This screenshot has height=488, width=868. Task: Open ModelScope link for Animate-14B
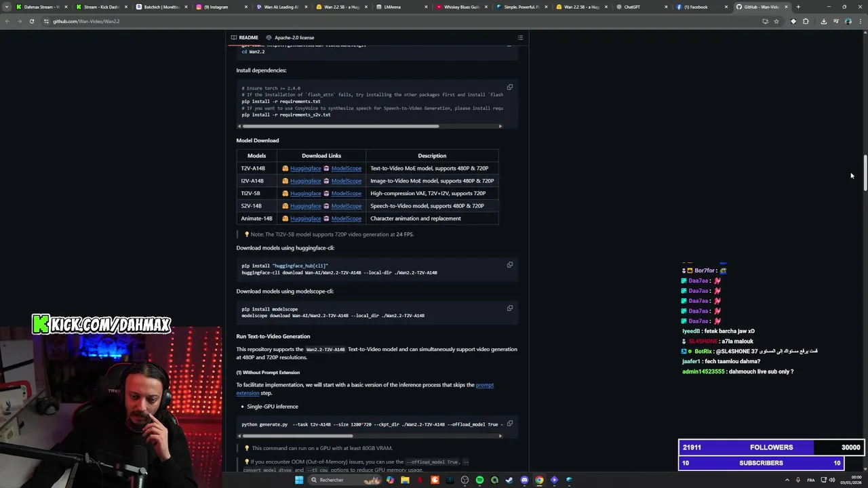[x=346, y=218]
